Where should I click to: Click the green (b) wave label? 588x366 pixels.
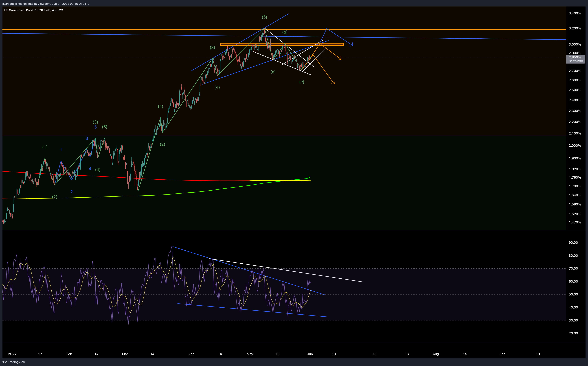[x=285, y=32]
